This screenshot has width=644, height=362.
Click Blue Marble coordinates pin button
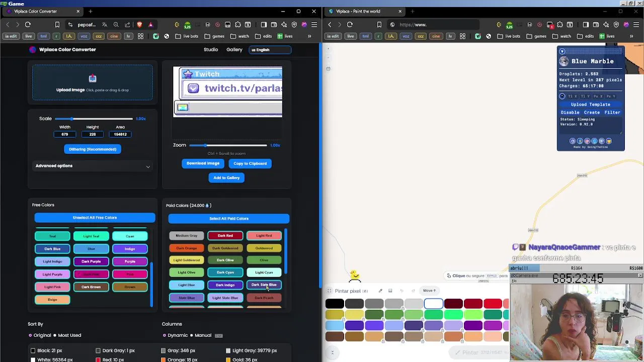point(562,96)
